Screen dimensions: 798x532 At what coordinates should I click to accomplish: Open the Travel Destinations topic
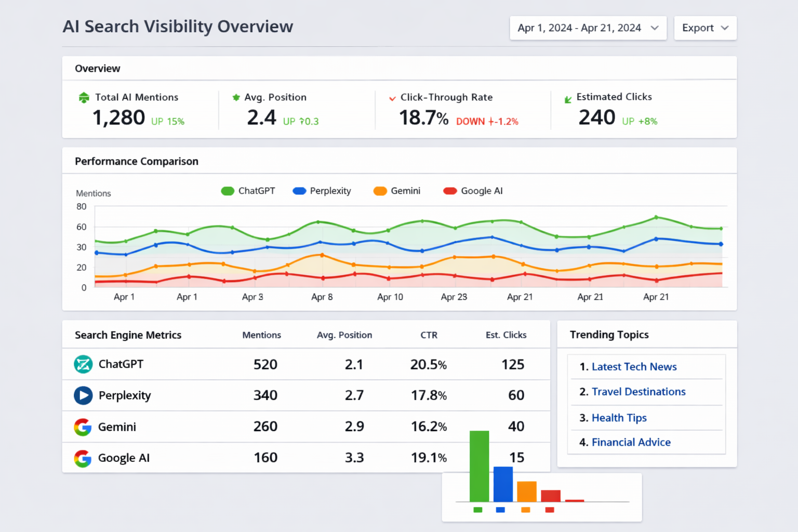click(639, 392)
